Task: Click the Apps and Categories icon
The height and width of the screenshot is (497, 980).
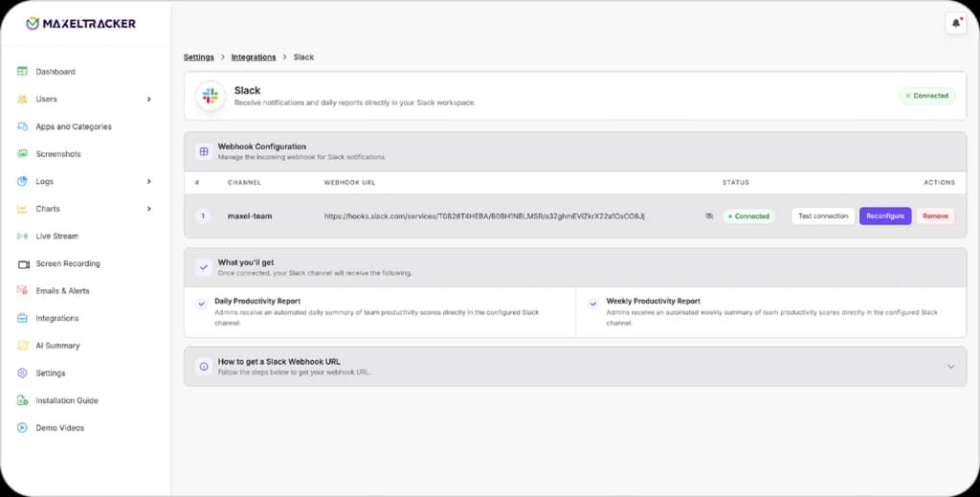Action: pos(23,126)
